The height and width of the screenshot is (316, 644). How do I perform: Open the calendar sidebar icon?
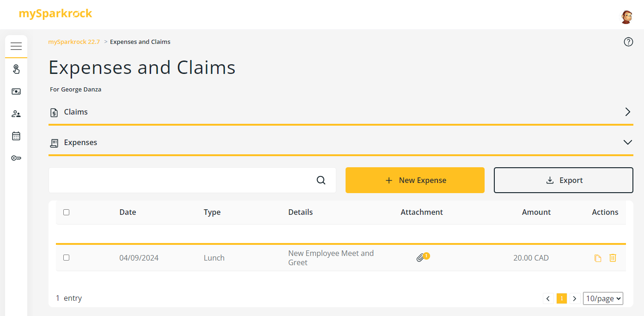tap(16, 136)
